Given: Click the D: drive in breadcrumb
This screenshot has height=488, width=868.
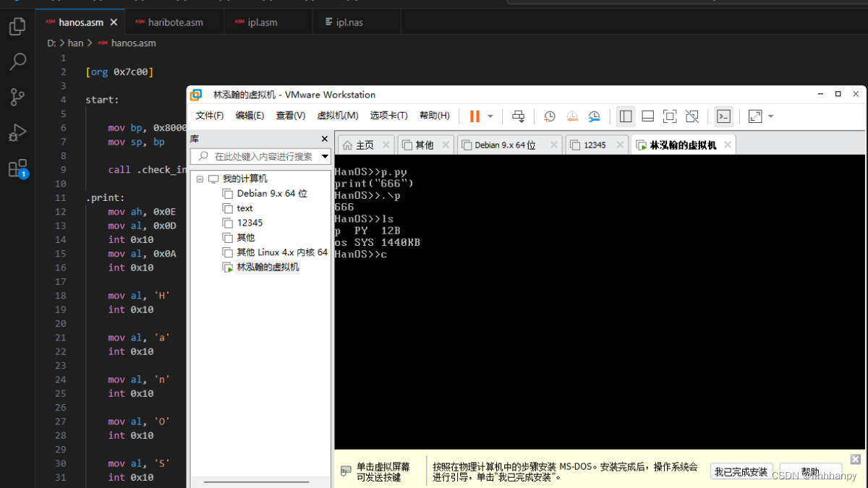Looking at the screenshot, I should click(51, 43).
